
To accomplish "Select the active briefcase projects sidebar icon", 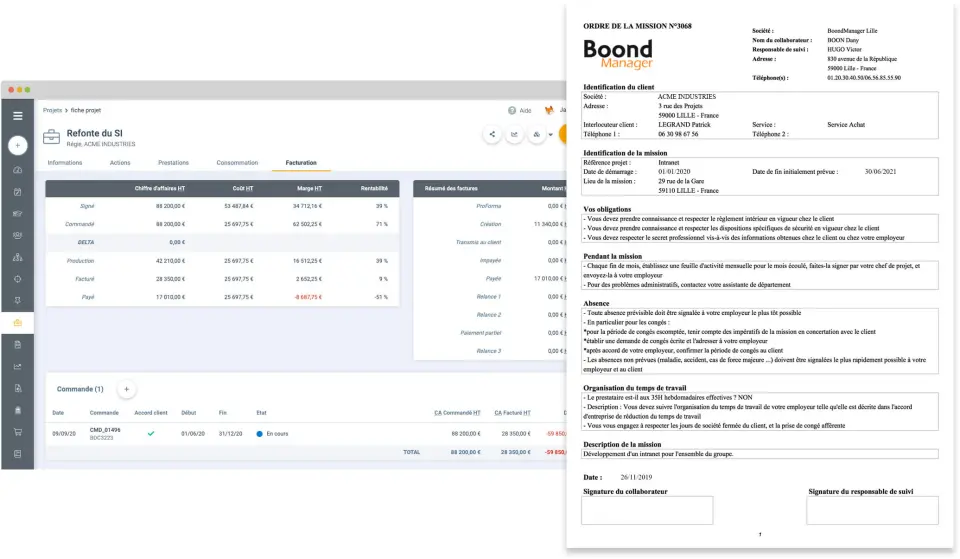I will point(17,323).
